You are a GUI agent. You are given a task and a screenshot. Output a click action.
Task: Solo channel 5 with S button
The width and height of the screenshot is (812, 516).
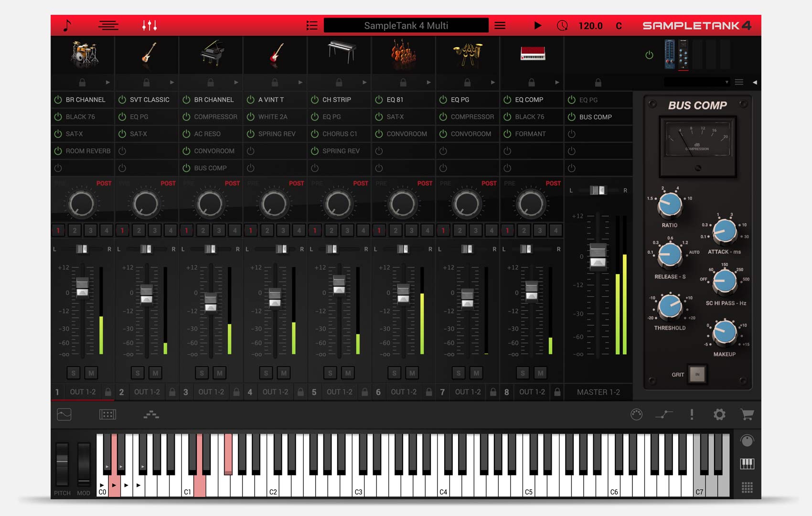tap(330, 373)
